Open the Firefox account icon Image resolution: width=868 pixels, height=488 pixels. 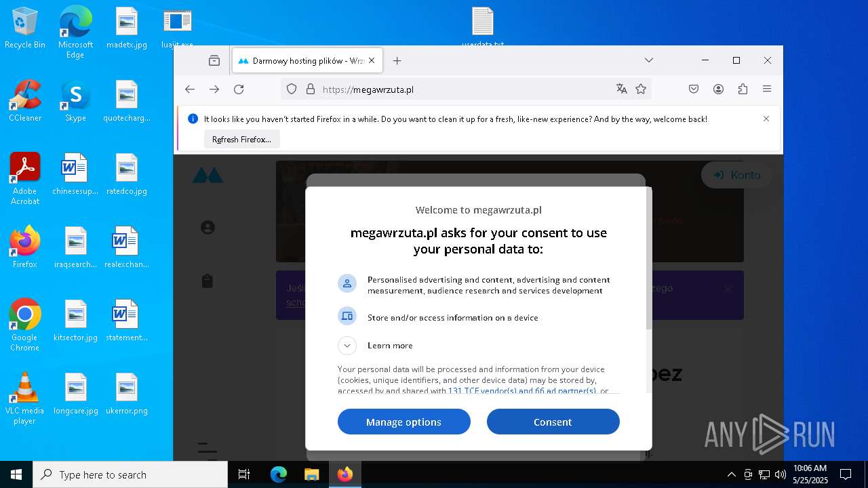(719, 89)
